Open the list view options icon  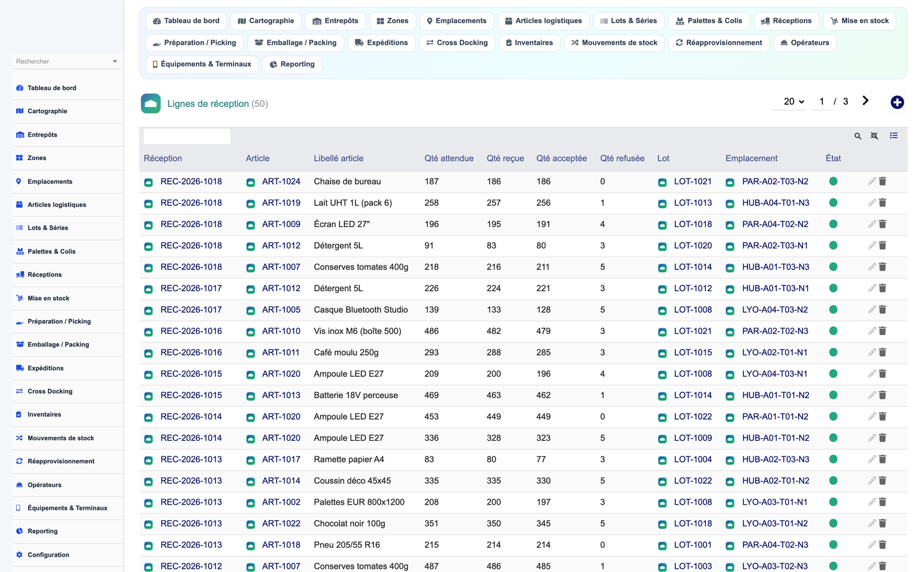(893, 136)
